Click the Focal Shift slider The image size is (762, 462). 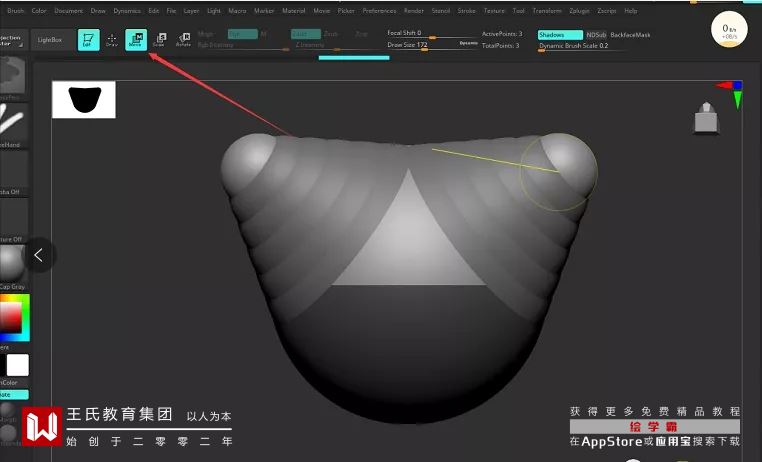point(432,34)
